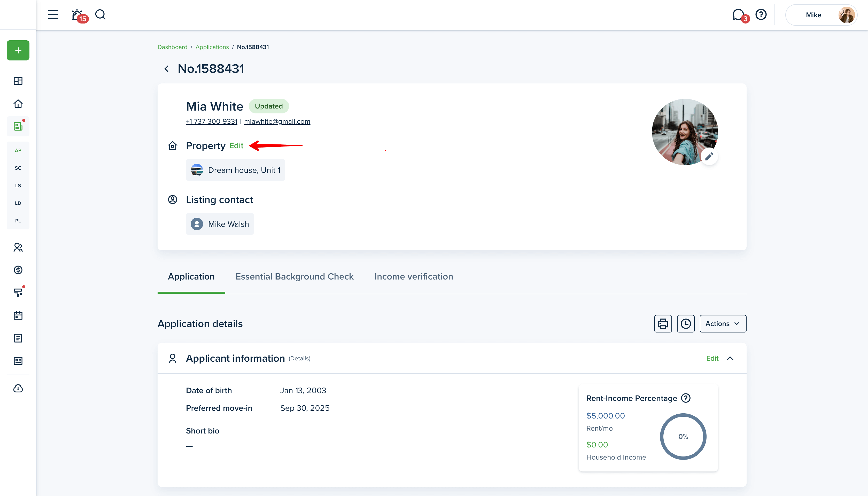868x496 pixels.
Task: Select LS in the sidebar submenu
Action: click(18, 186)
